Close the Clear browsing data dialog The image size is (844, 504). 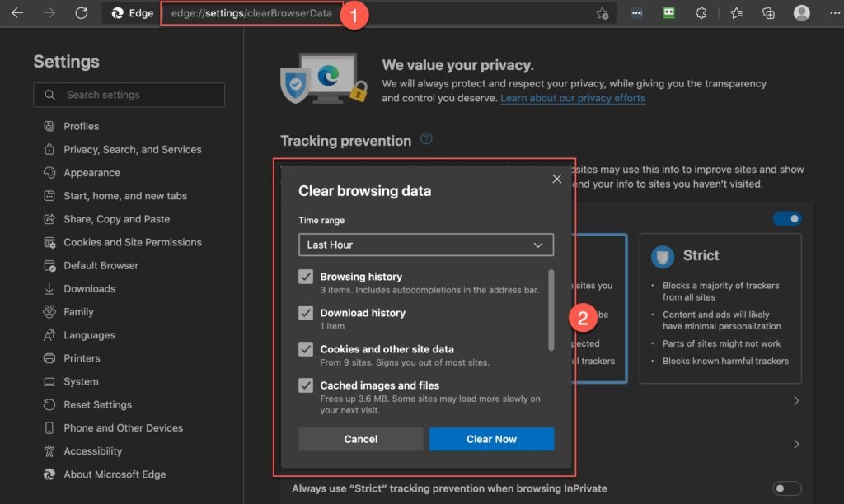pyautogui.click(x=556, y=179)
